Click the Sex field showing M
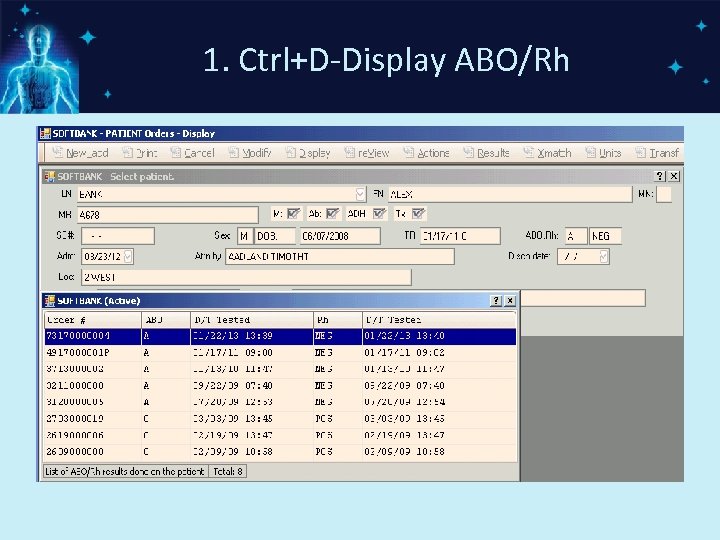This screenshot has height=540, width=720. (244, 236)
